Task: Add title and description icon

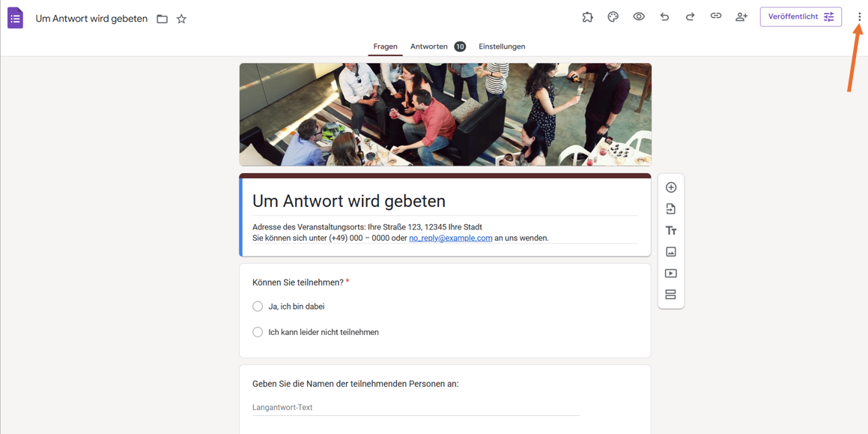Action: 671,231
